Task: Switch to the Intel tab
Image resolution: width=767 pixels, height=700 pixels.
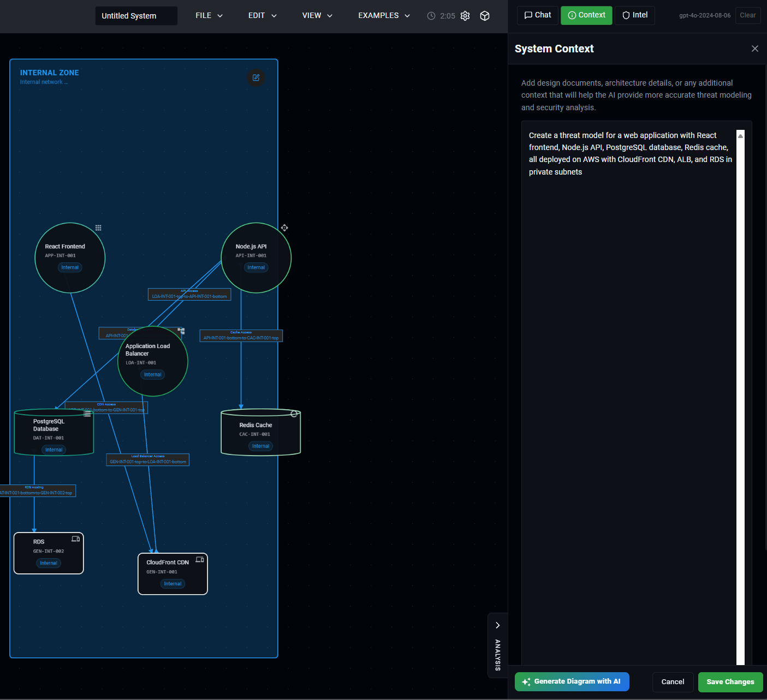Action: [634, 15]
